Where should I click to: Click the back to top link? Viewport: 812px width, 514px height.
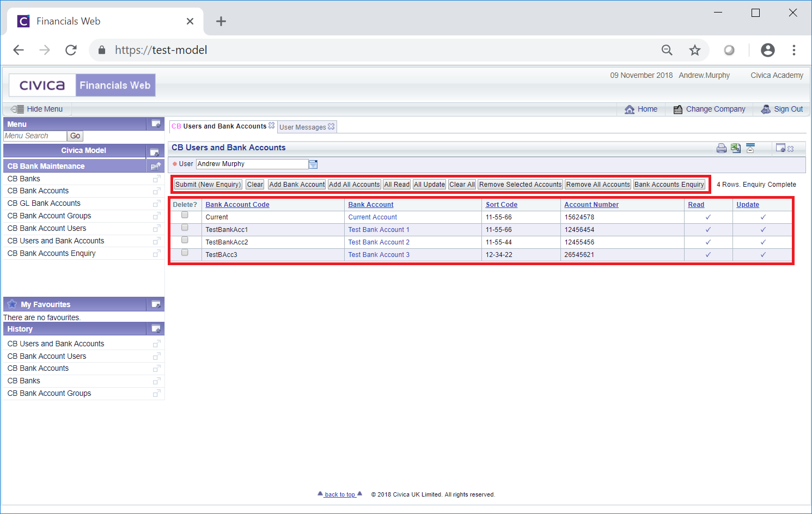click(340, 494)
